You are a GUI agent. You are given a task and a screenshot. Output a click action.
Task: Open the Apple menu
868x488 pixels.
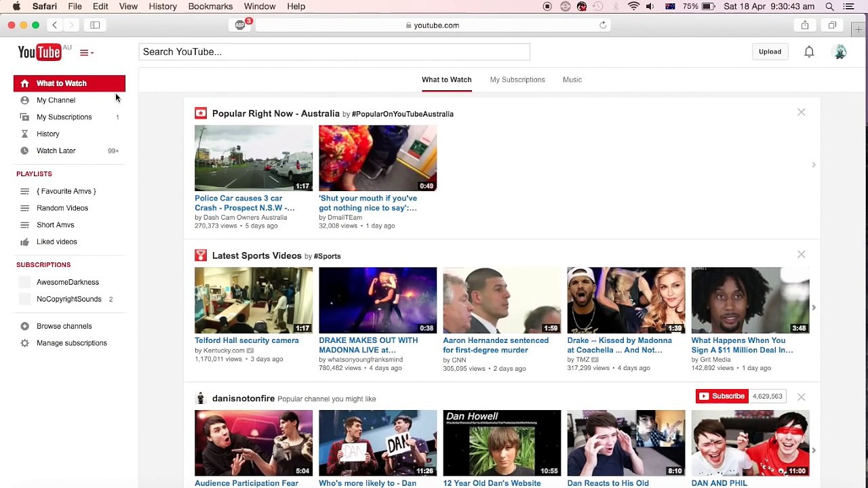tap(16, 6)
